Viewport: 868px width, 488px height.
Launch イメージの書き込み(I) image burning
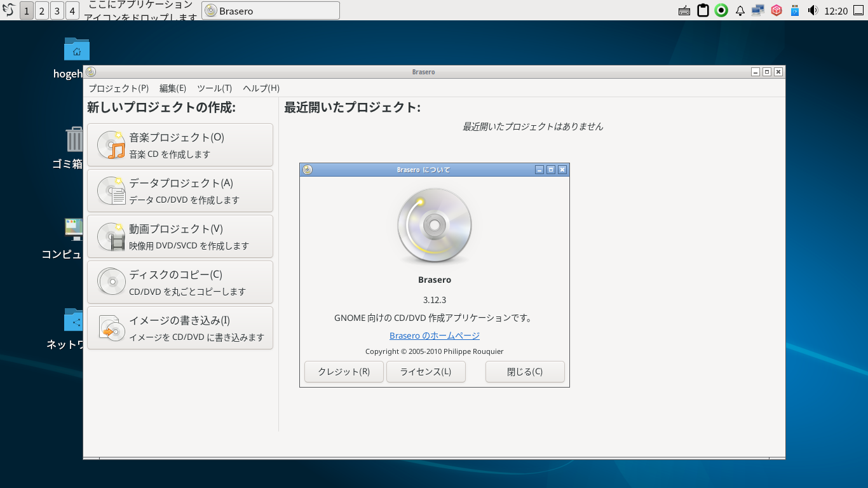(x=180, y=328)
